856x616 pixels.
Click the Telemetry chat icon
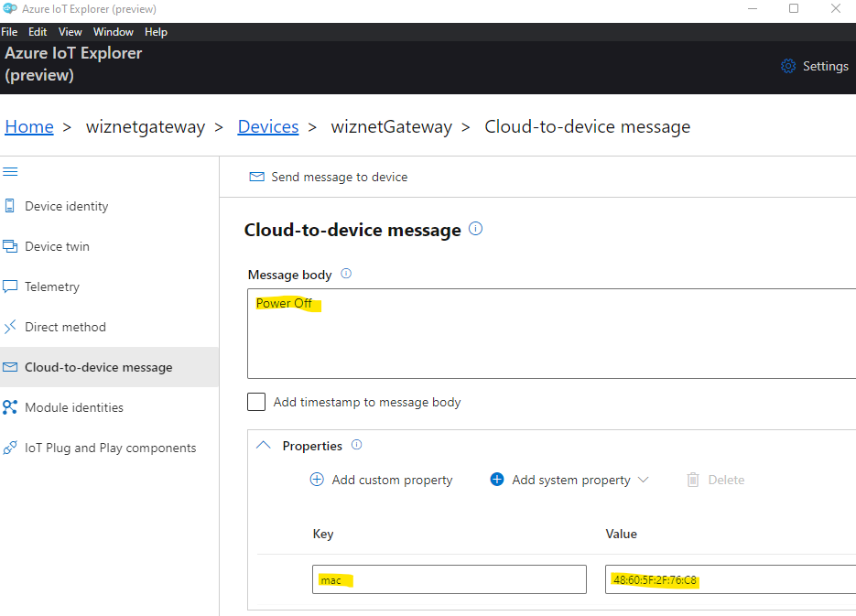[x=10, y=286]
